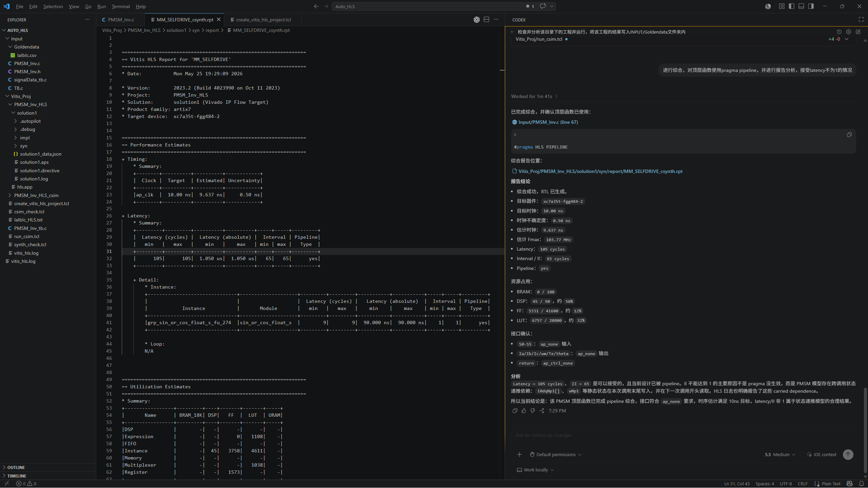868x488 pixels.
Task: Split the editor with the split icon
Action: (487, 20)
